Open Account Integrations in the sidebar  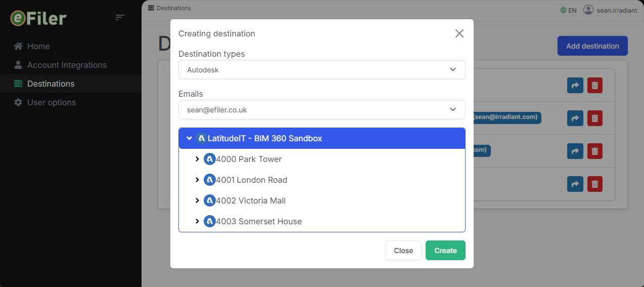click(x=67, y=65)
